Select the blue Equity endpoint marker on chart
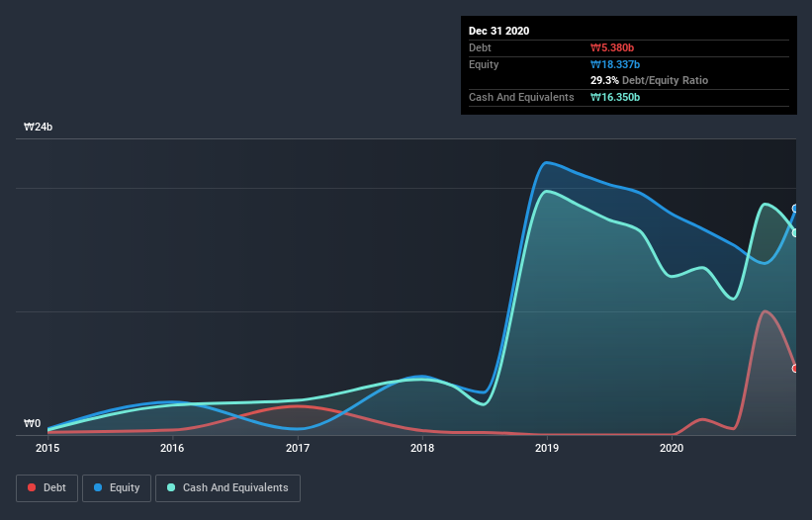Screen dimensions: 812x520 (795, 209)
